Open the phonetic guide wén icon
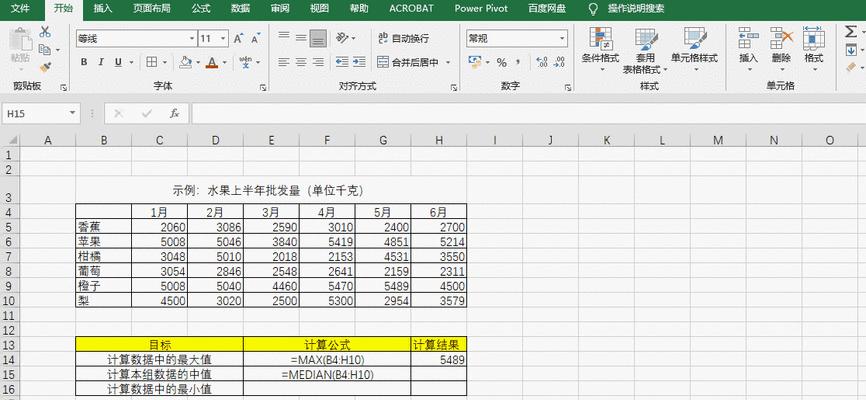 click(x=245, y=62)
